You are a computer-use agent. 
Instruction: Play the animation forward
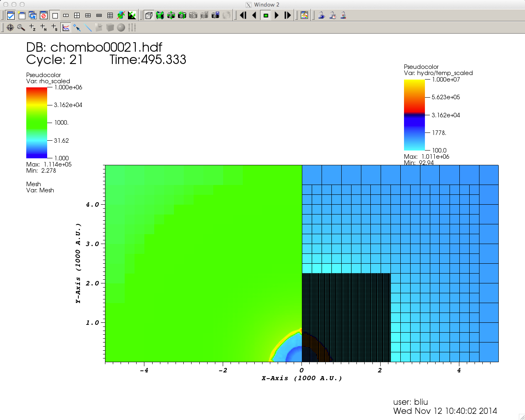tap(277, 16)
